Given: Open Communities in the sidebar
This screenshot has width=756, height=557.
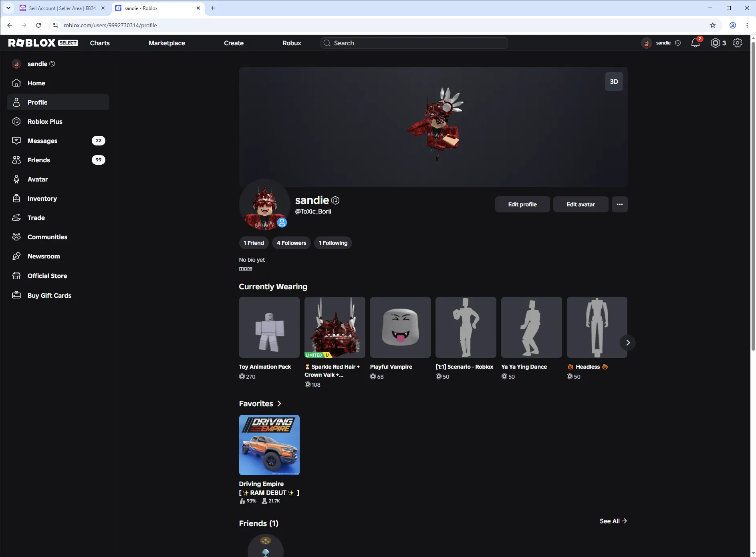Looking at the screenshot, I should [x=58, y=237].
